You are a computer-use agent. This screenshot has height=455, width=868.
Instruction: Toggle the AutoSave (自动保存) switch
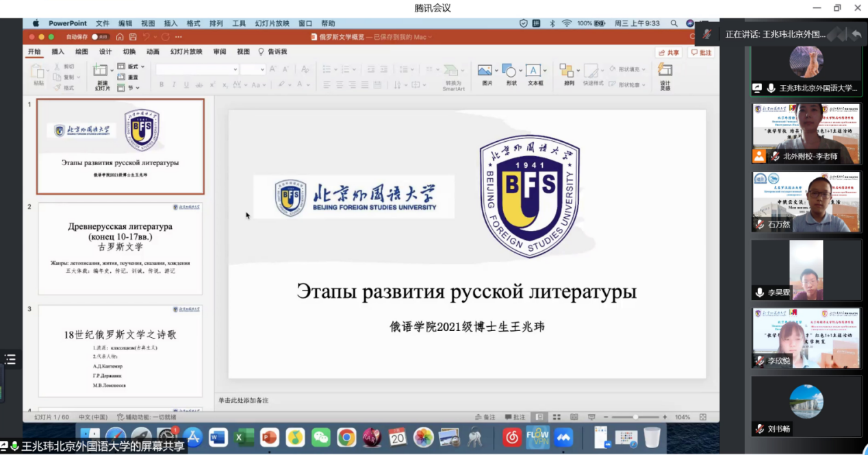point(100,37)
